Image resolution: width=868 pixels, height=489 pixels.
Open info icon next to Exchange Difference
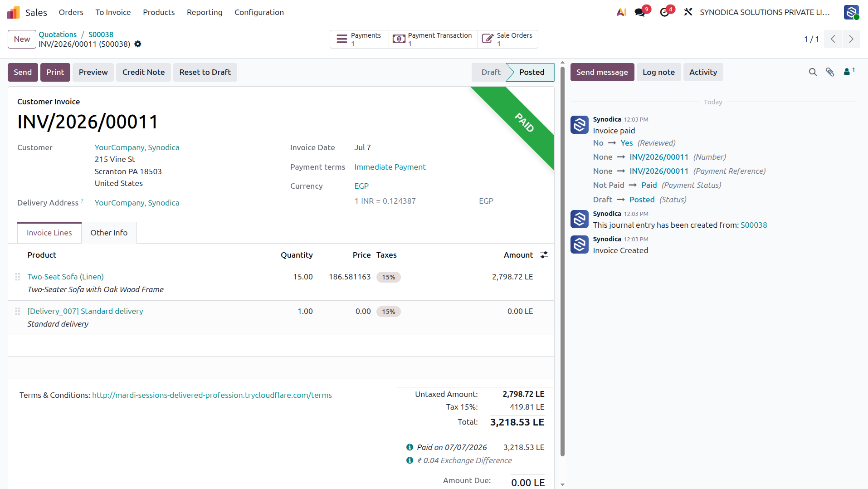coord(410,460)
